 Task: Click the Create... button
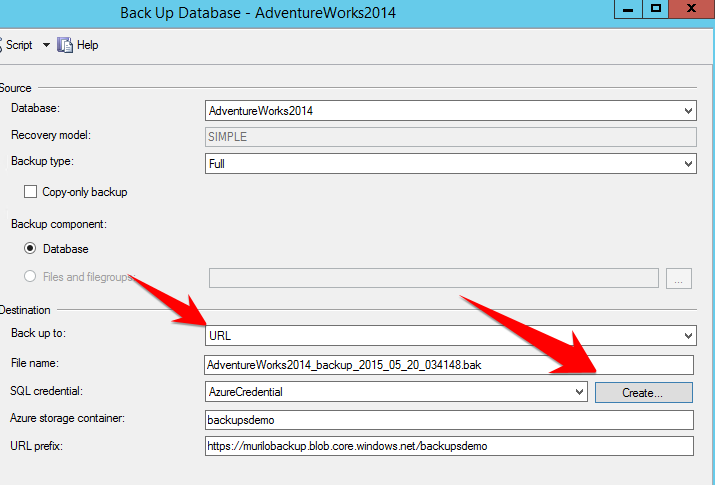click(643, 392)
